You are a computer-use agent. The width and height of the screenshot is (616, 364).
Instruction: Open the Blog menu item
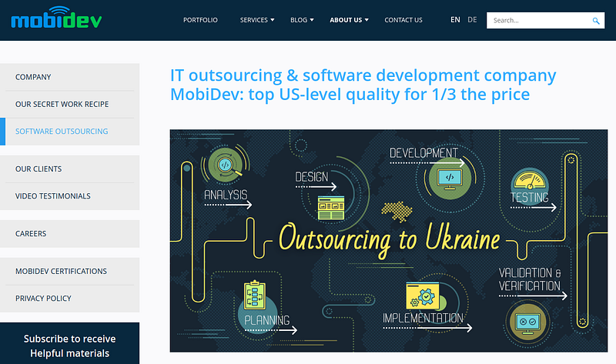pos(299,20)
